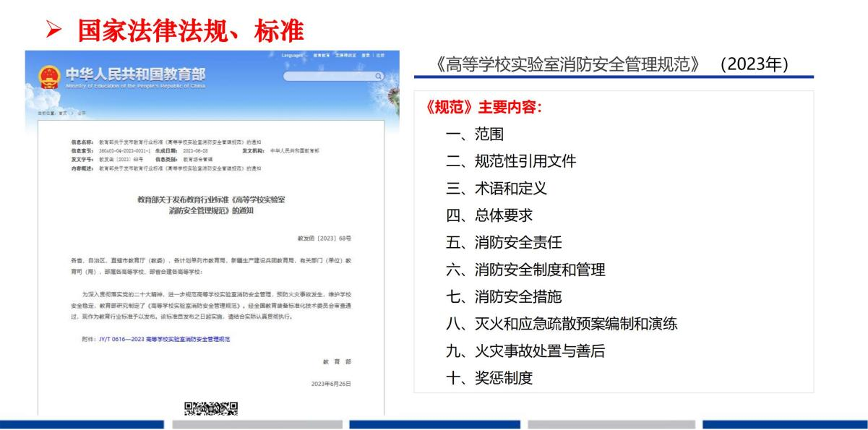Click the 注册 link at top right
Screen dimensions: 868x430
pyautogui.click(x=380, y=56)
